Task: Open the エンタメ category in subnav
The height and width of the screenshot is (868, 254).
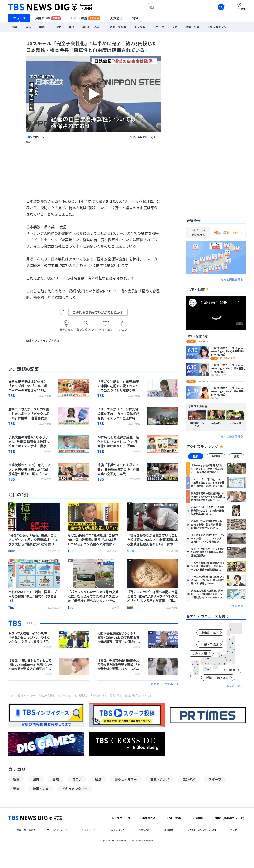Action: pyautogui.click(x=139, y=27)
